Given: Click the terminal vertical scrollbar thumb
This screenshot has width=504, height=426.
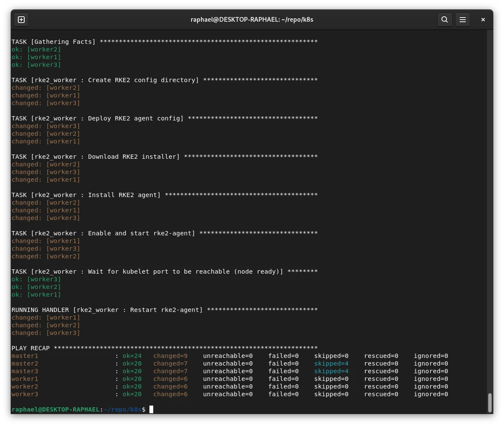Looking at the screenshot, I should (x=490, y=402).
